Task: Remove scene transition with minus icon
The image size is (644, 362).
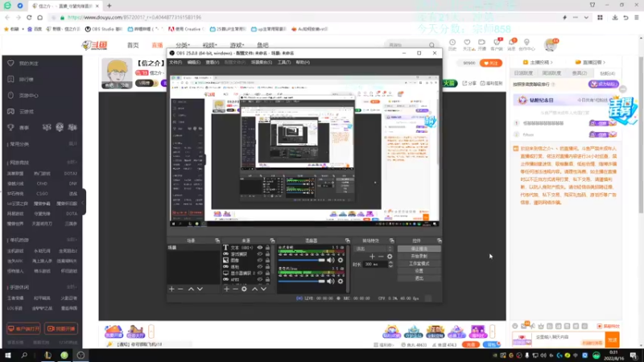Action: tap(381, 257)
